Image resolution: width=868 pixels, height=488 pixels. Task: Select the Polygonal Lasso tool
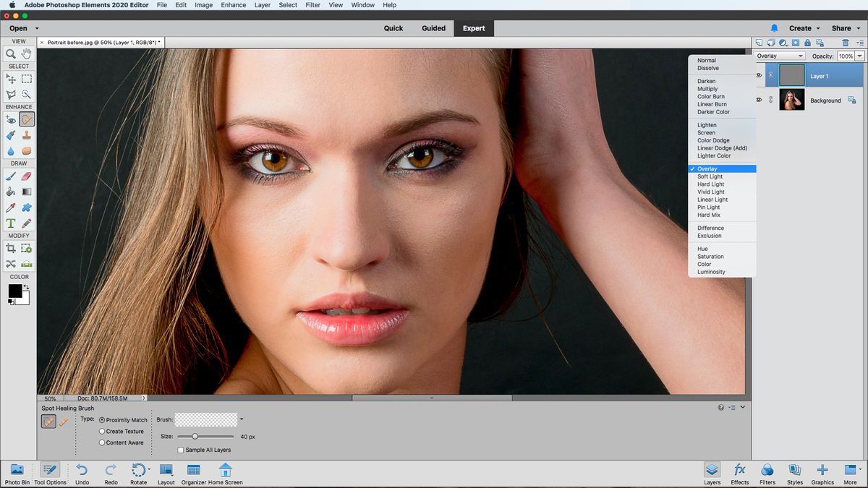[x=11, y=95]
